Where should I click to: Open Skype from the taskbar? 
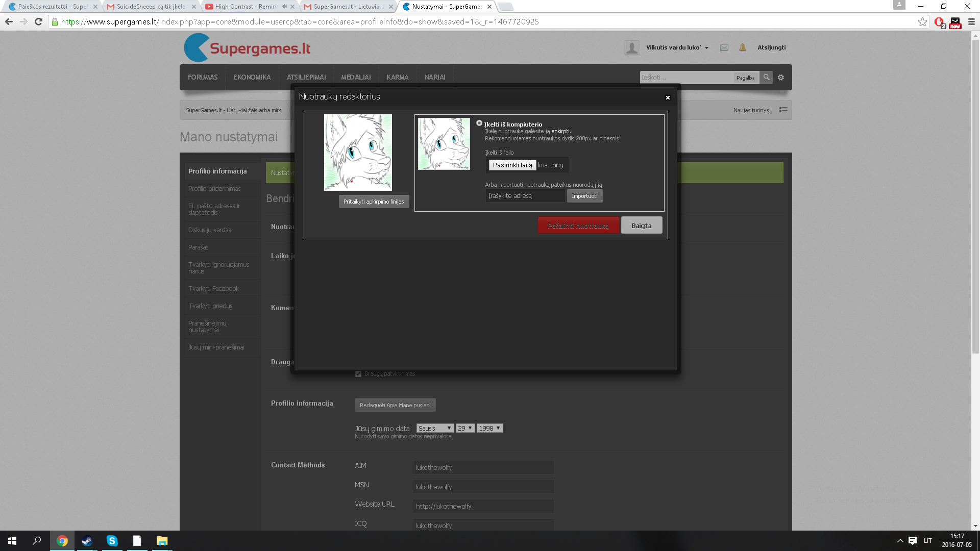pyautogui.click(x=112, y=541)
